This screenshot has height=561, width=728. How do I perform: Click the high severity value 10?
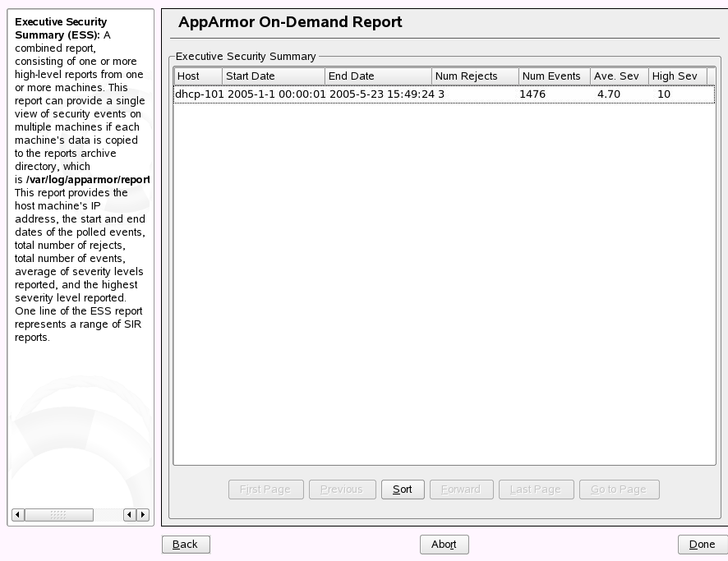coord(664,94)
